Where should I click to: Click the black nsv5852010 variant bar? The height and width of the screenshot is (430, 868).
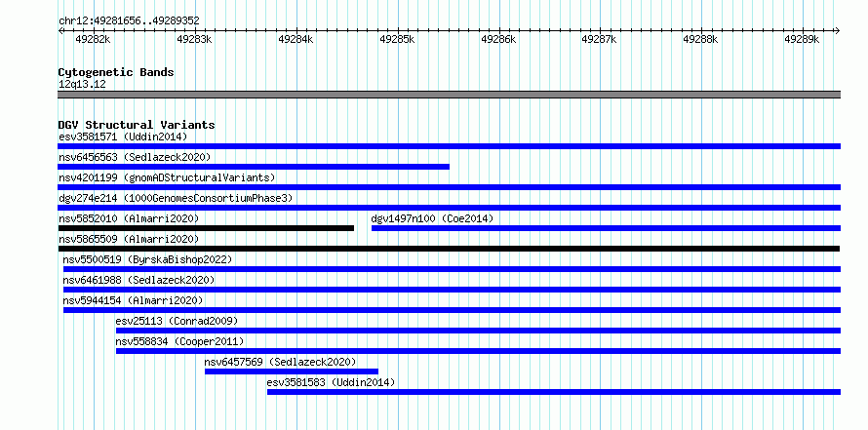click(x=206, y=228)
